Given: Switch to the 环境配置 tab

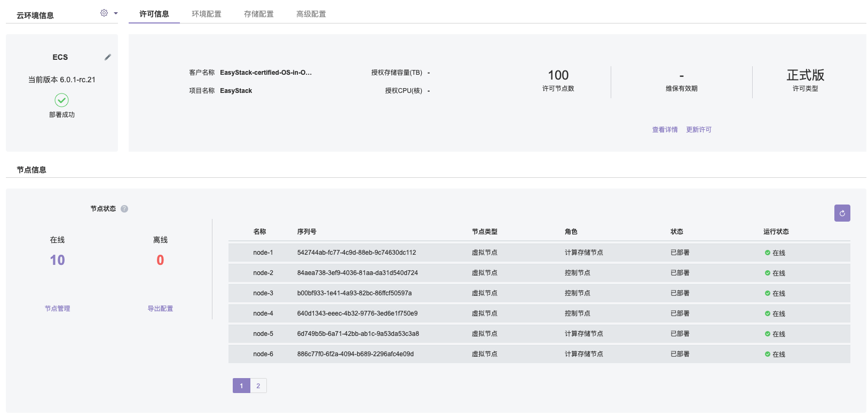Looking at the screenshot, I should pyautogui.click(x=207, y=14).
